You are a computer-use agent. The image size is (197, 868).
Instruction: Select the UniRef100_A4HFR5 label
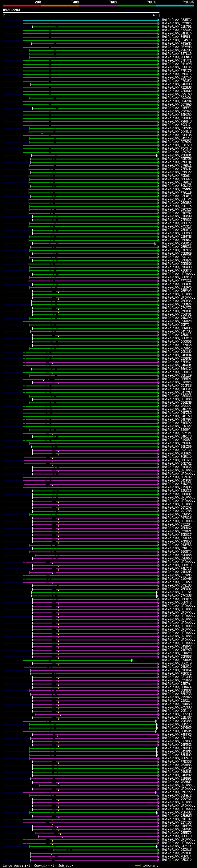click(176, 826)
